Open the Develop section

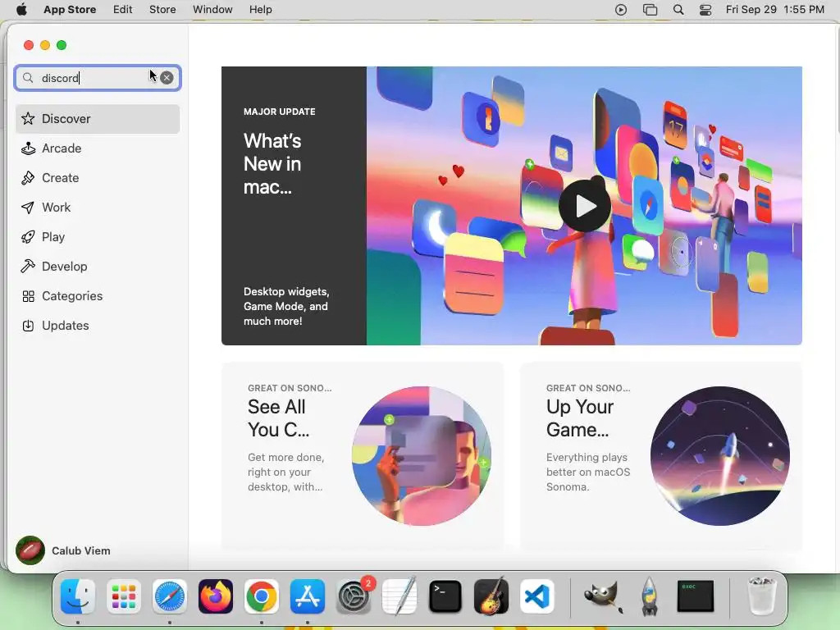pyautogui.click(x=98, y=267)
